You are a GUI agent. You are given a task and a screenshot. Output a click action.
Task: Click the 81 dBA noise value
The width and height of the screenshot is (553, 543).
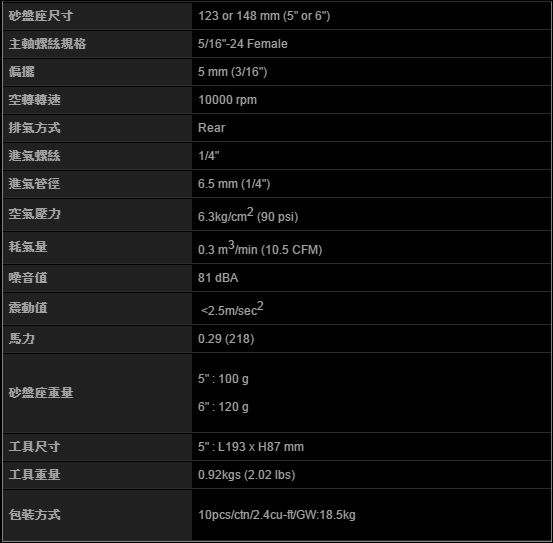(218, 278)
